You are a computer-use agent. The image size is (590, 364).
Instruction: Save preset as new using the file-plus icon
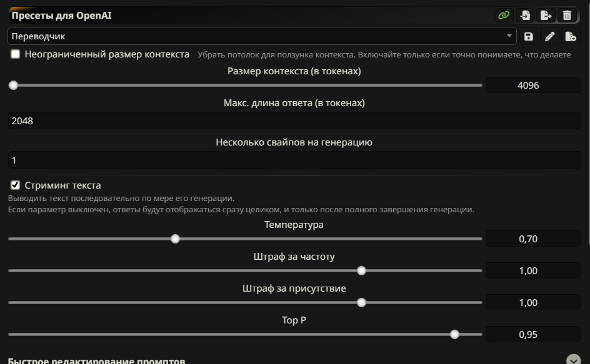point(571,36)
